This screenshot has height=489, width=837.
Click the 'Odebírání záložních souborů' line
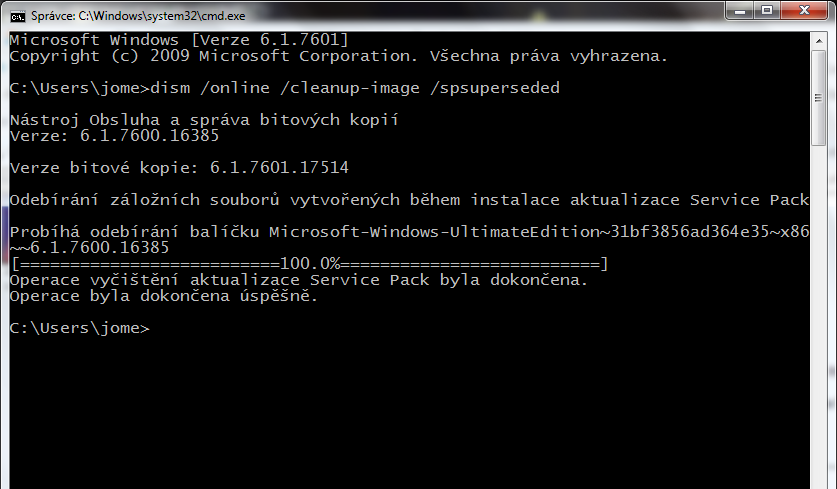point(409,200)
